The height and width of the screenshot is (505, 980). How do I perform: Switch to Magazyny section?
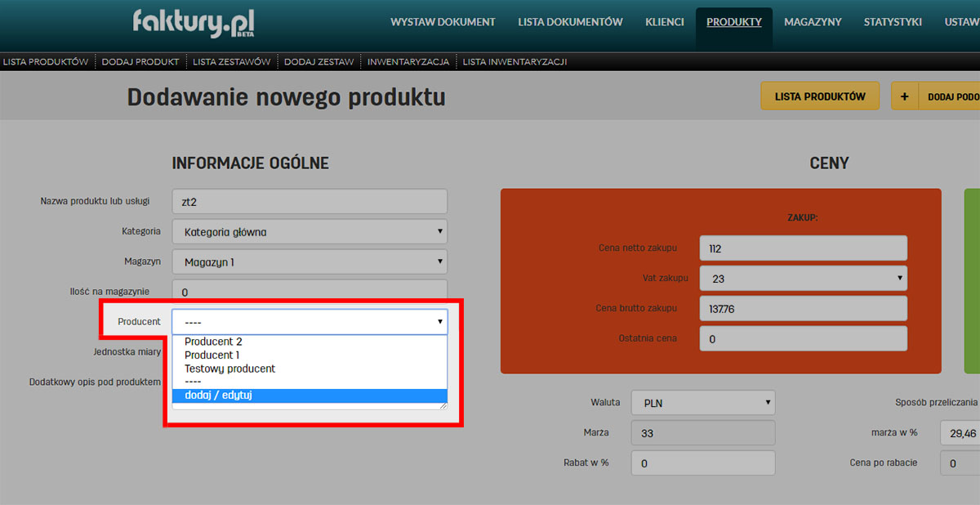pyautogui.click(x=813, y=22)
